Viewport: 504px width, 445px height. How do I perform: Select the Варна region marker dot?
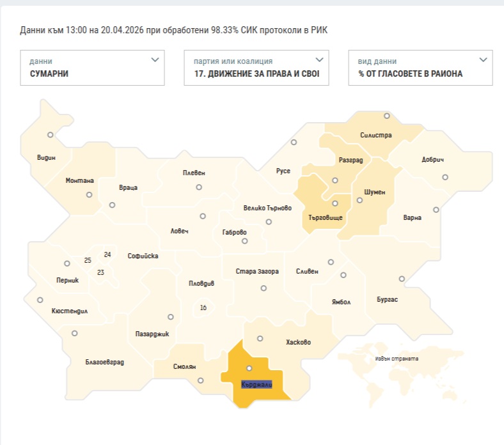436,209
